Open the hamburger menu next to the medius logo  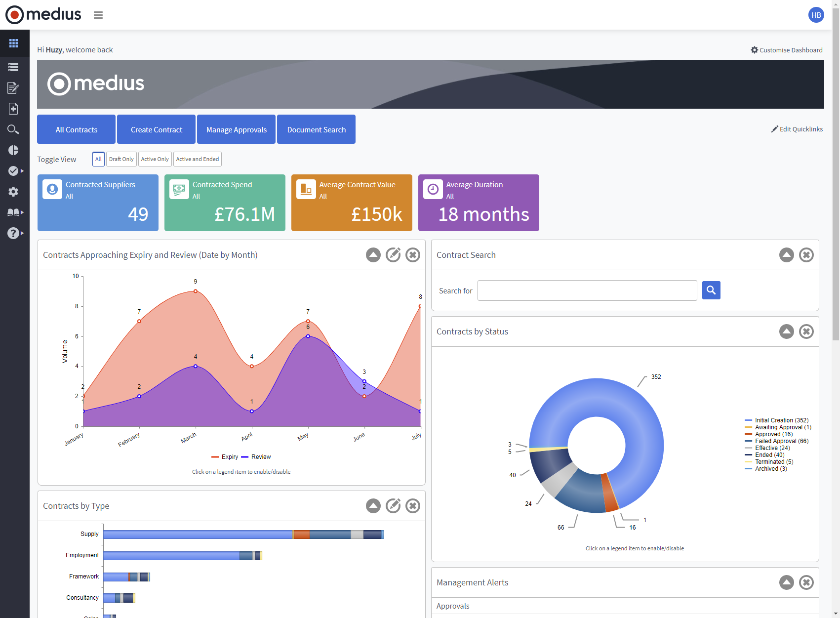[98, 15]
